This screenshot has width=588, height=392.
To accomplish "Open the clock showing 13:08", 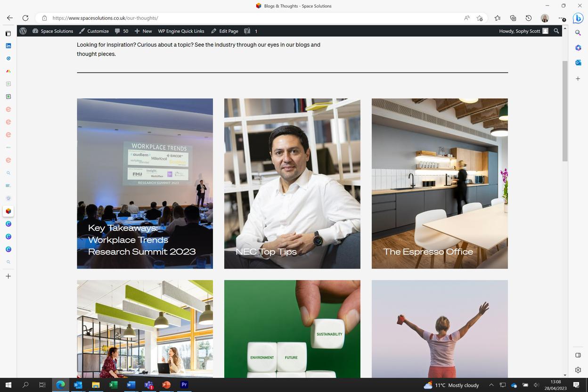I will point(555,385).
